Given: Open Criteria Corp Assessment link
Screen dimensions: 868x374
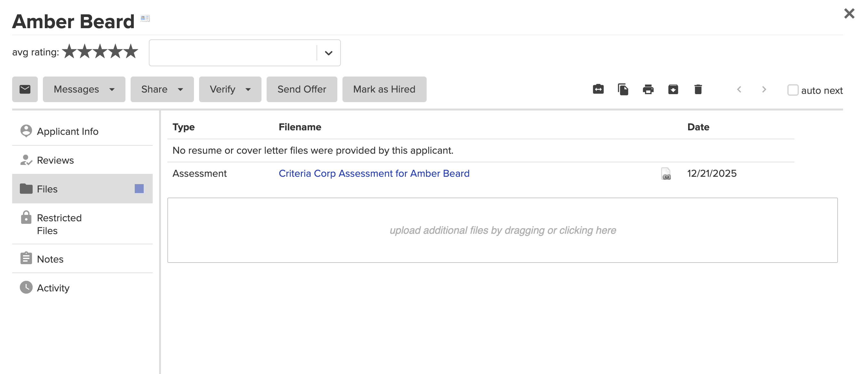Looking at the screenshot, I should coord(374,173).
